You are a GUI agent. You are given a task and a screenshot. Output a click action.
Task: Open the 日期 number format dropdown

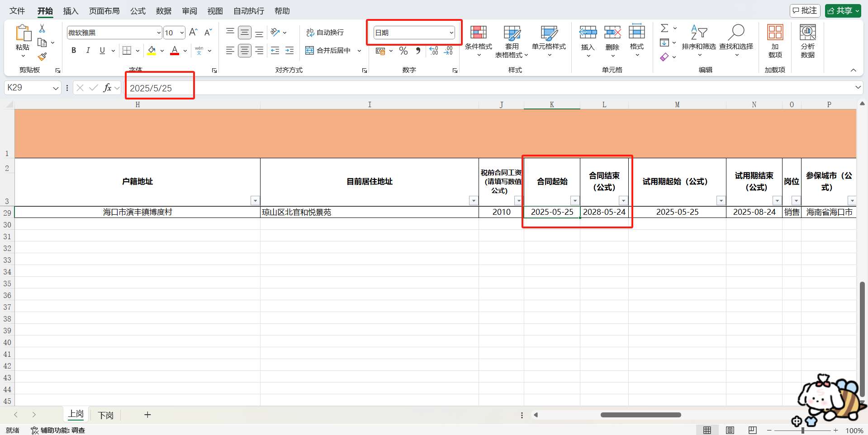451,32
